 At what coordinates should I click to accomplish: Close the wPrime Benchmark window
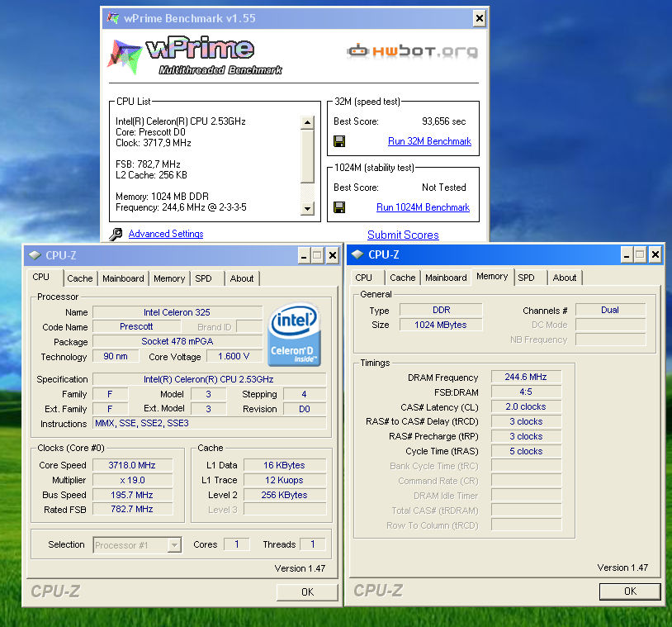pyautogui.click(x=480, y=18)
